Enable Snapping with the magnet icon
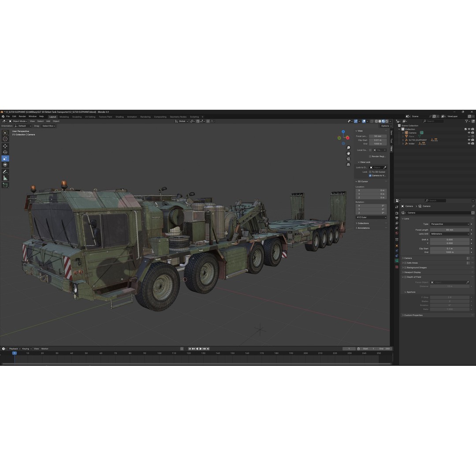 [x=356, y=121]
